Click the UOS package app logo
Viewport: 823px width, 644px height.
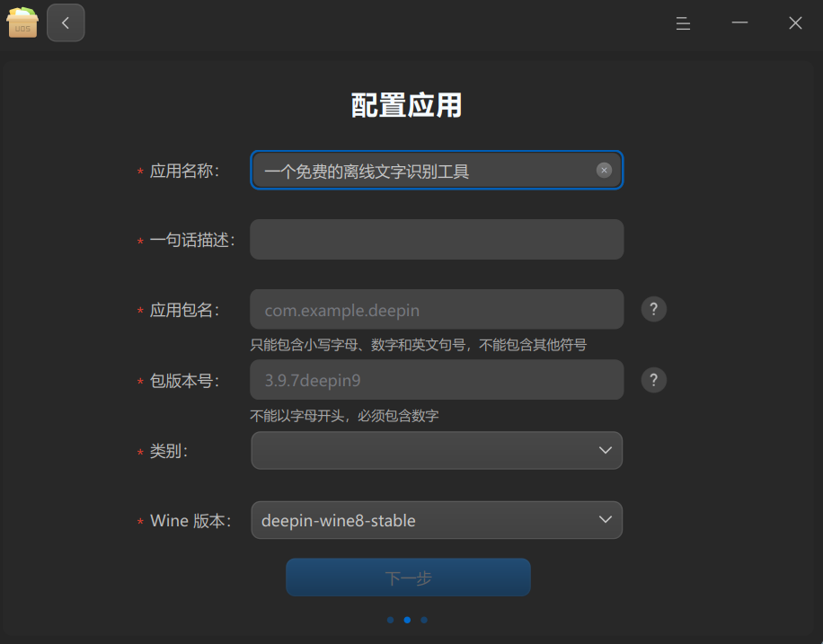click(22, 22)
